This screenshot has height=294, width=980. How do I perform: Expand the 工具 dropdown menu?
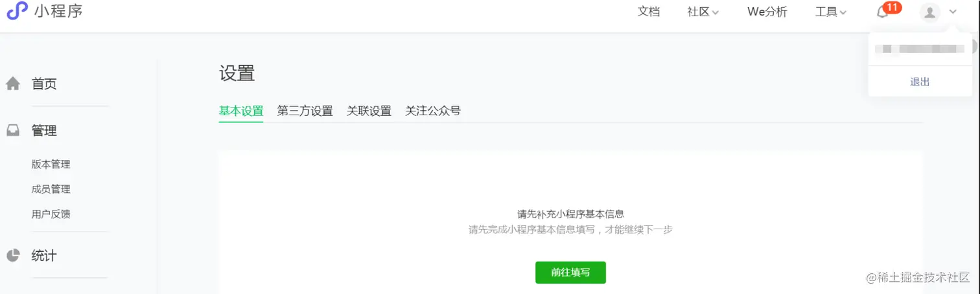(831, 12)
